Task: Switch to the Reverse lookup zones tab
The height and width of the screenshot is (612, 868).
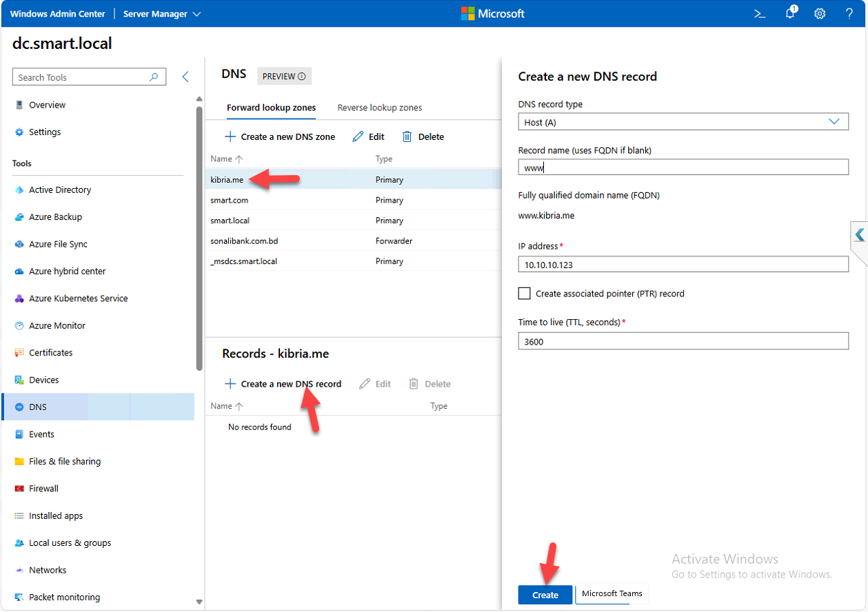Action: [380, 108]
